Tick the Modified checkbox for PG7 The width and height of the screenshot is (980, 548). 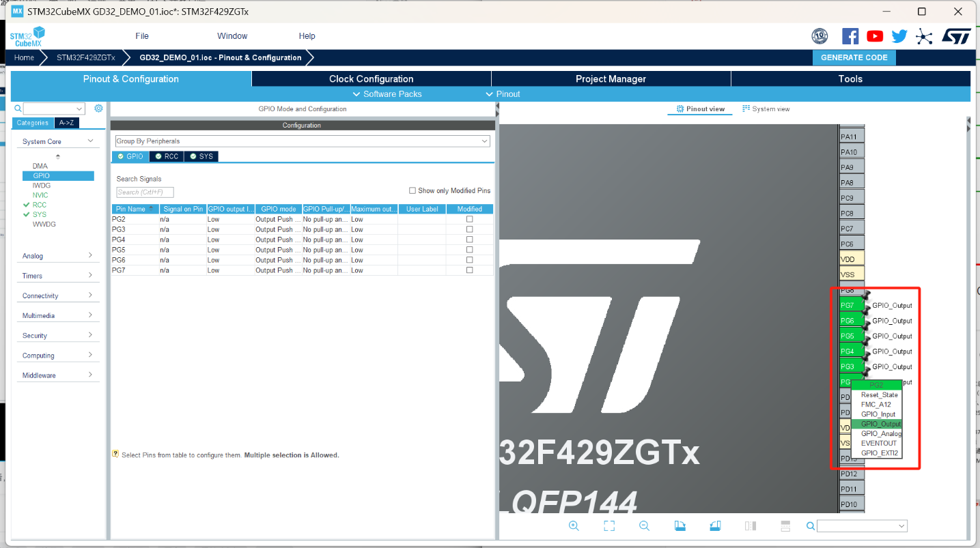(x=469, y=270)
